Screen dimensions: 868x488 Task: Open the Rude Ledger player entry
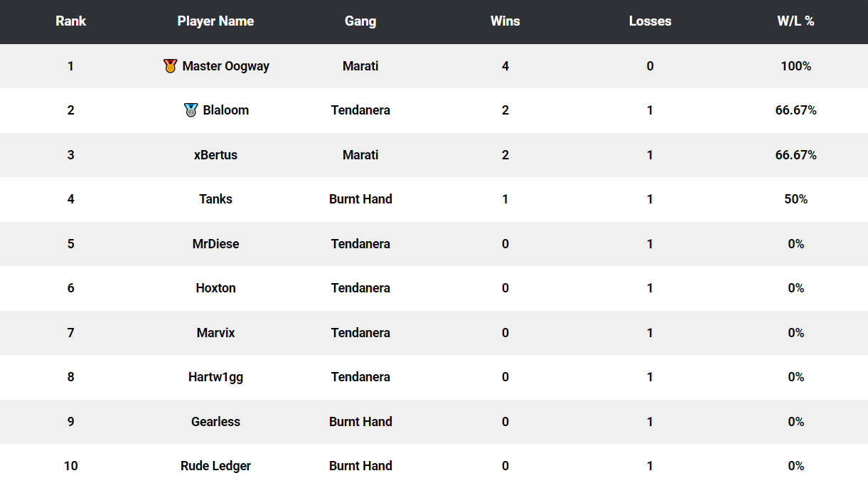[215, 466]
